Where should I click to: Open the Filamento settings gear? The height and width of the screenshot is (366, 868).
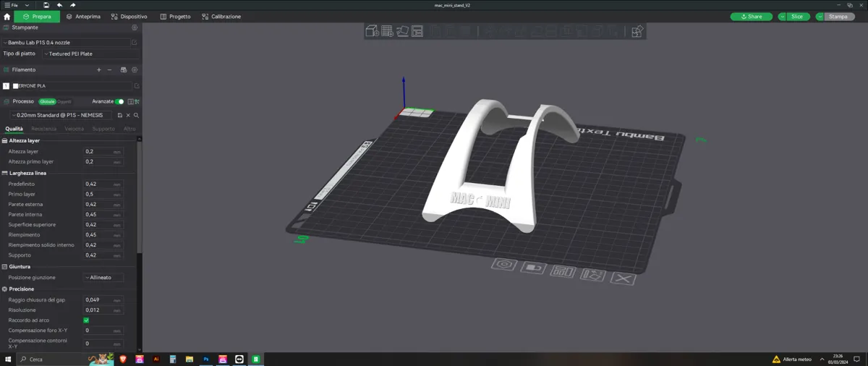coord(135,70)
